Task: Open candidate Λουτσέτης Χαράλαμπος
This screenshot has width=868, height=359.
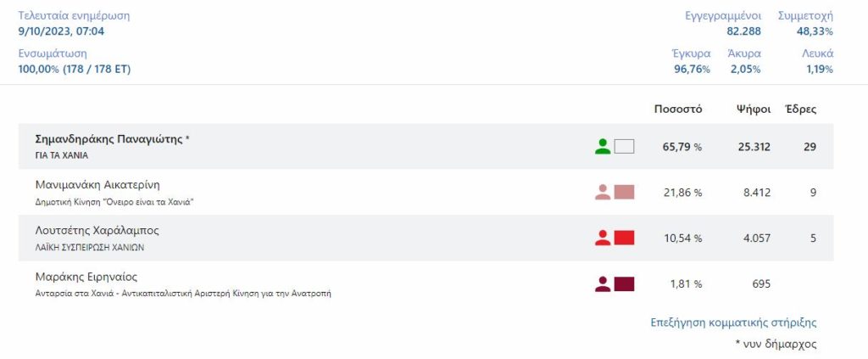Action: [97, 231]
